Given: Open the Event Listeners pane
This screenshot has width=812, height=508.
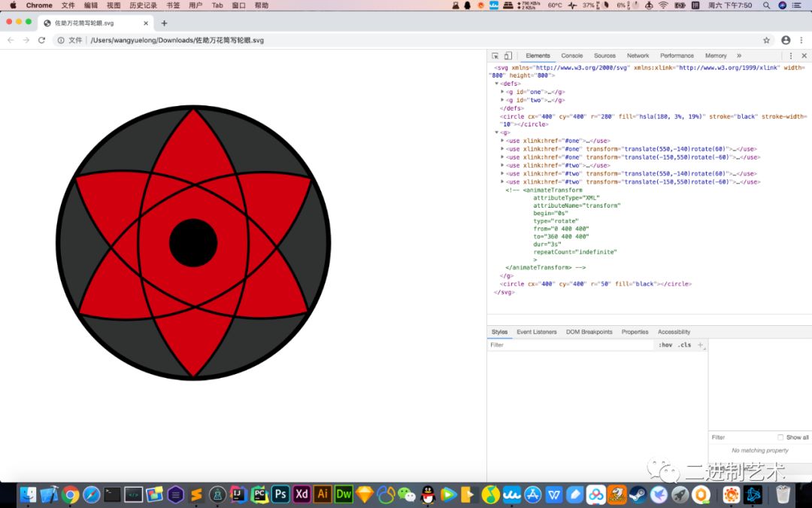Looking at the screenshot, I should [537, 332].
